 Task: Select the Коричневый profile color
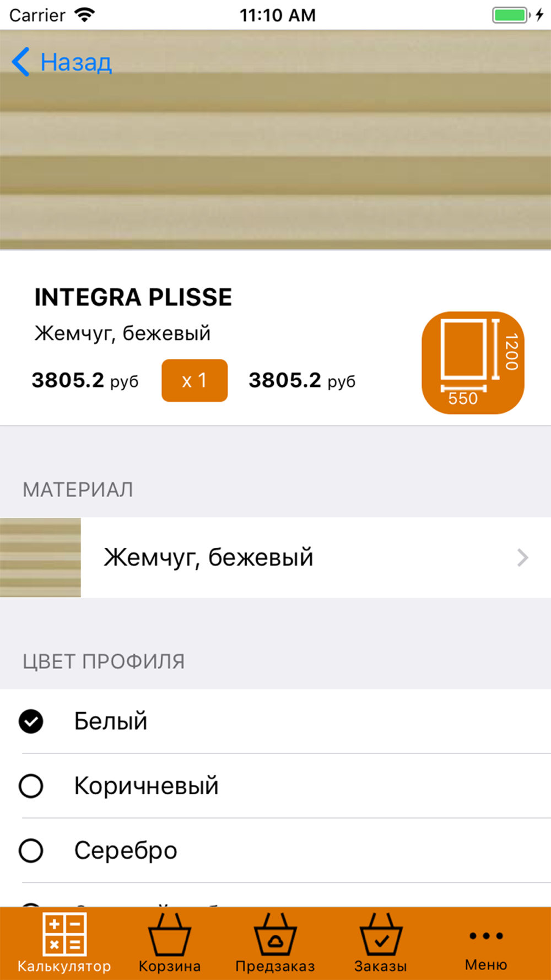tap(31, 786)
